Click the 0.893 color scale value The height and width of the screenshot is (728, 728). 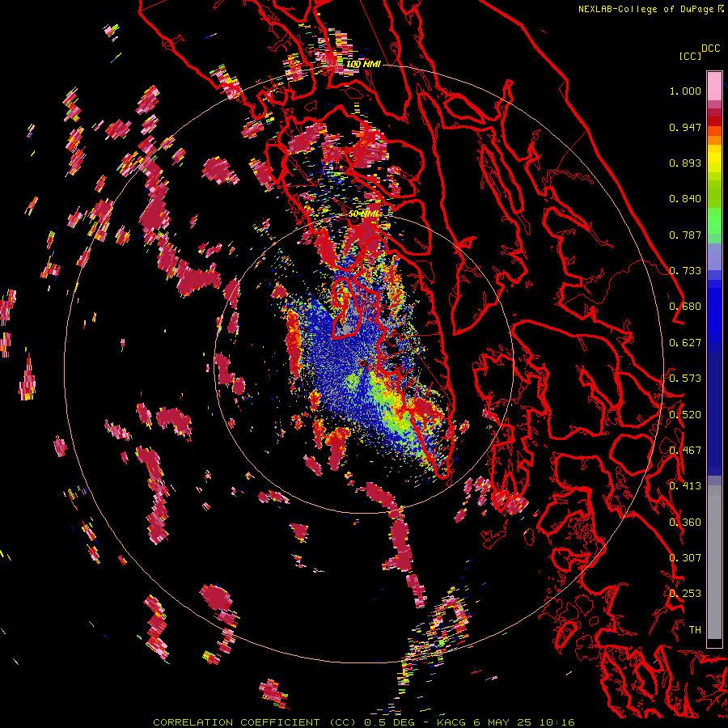(685, 163)
